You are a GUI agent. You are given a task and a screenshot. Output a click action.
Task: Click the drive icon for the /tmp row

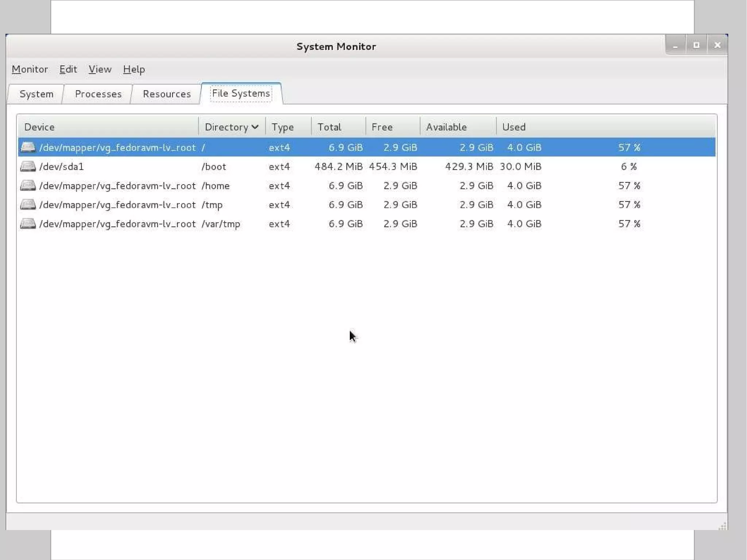[x=28, y=205]
